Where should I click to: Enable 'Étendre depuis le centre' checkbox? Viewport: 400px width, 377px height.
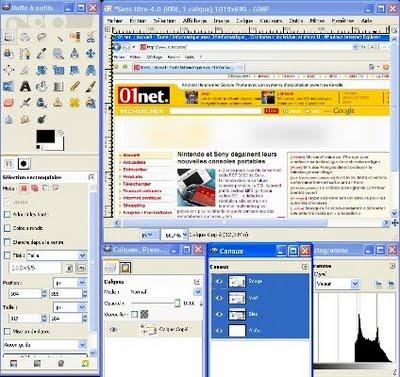[7, 242]
